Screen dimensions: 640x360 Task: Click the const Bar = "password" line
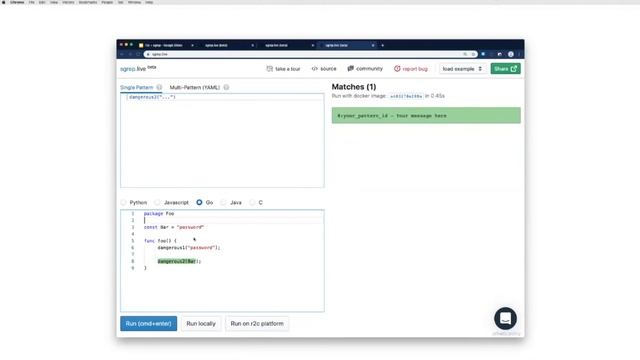pos(174,227)
